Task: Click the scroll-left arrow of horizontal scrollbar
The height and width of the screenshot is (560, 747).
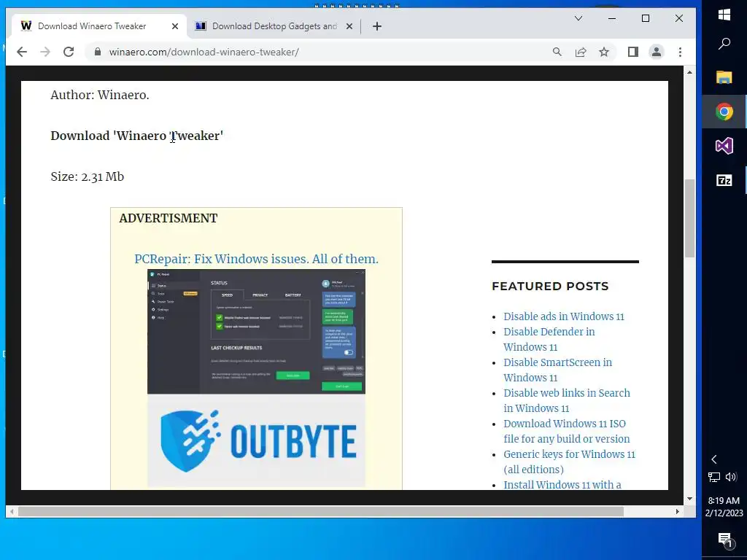Action: coord(12,511)
